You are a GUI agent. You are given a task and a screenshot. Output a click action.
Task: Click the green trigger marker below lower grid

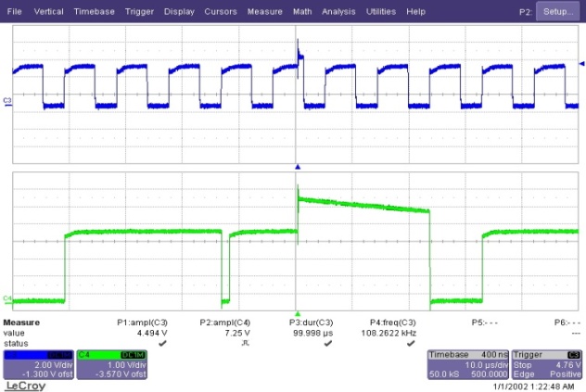point(298,314)
